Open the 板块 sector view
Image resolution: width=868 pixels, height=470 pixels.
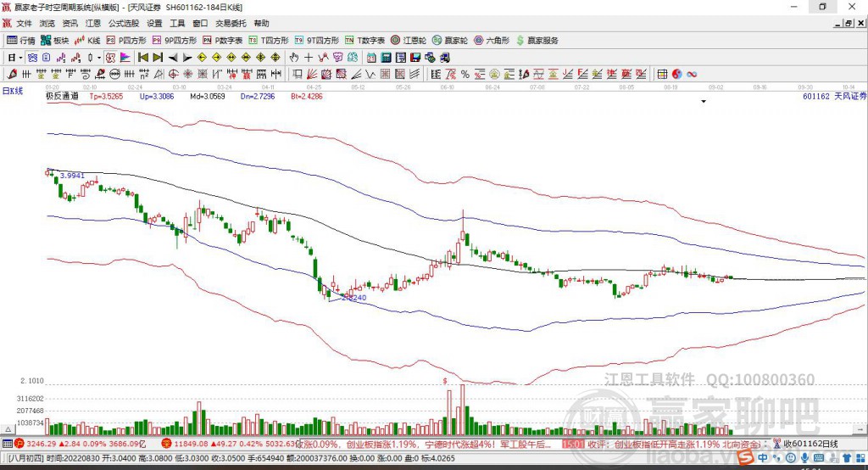click(55, 41)
